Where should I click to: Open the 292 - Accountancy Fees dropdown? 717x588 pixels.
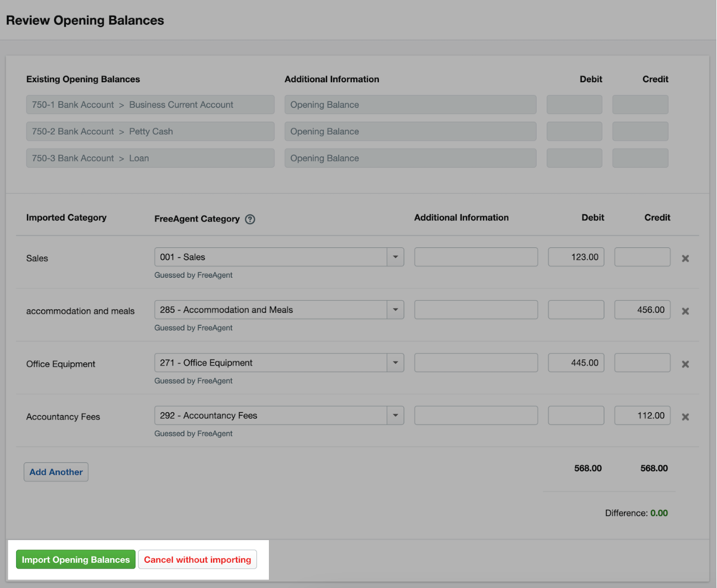[396, 415]
